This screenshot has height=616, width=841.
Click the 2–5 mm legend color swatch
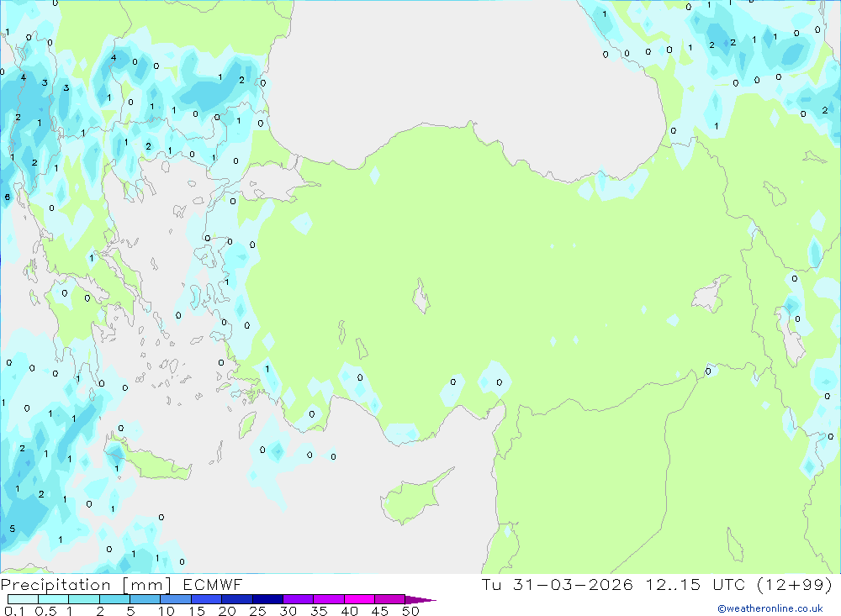tap(114, 599)
